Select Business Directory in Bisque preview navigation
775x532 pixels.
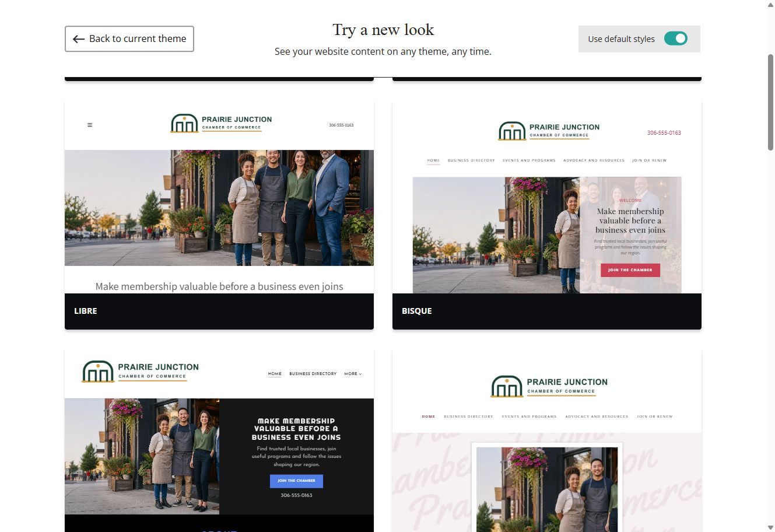(x=471, y=160)
